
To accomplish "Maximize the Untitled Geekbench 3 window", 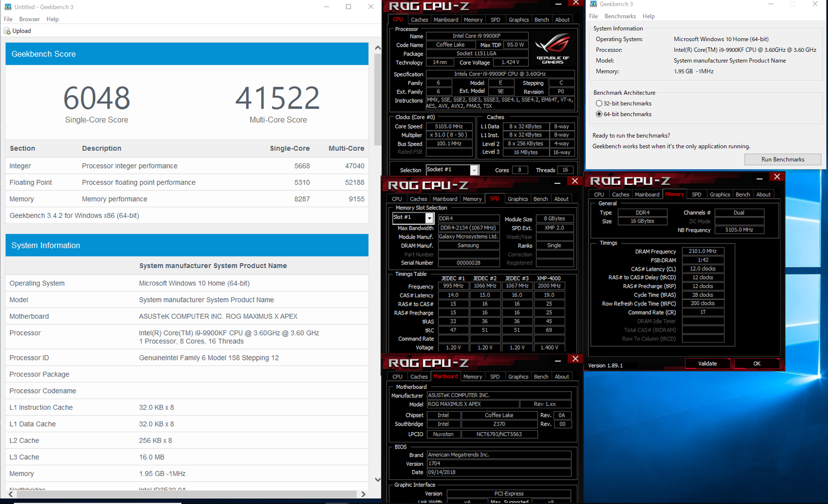I will click(x=348, y=7).
